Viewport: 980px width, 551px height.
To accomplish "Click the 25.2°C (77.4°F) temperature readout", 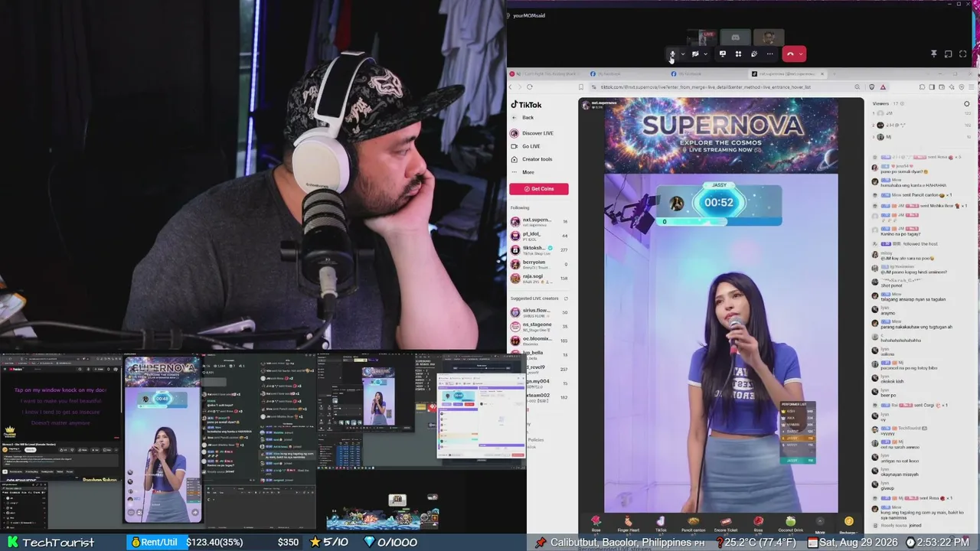I will (x=758, y=543).
